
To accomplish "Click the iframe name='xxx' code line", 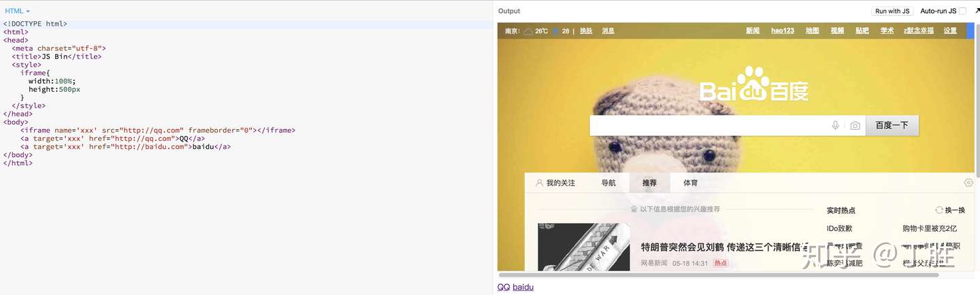I will [158, 130].
